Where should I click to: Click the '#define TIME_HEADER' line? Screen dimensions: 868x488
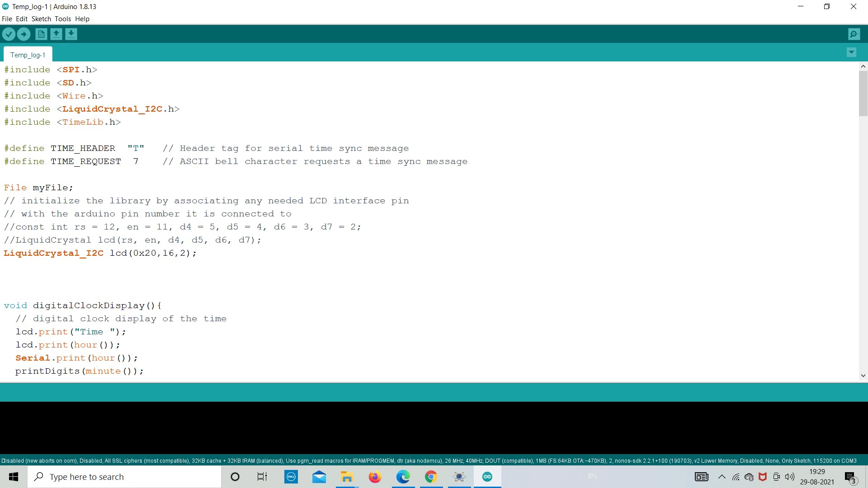[206, 148]
